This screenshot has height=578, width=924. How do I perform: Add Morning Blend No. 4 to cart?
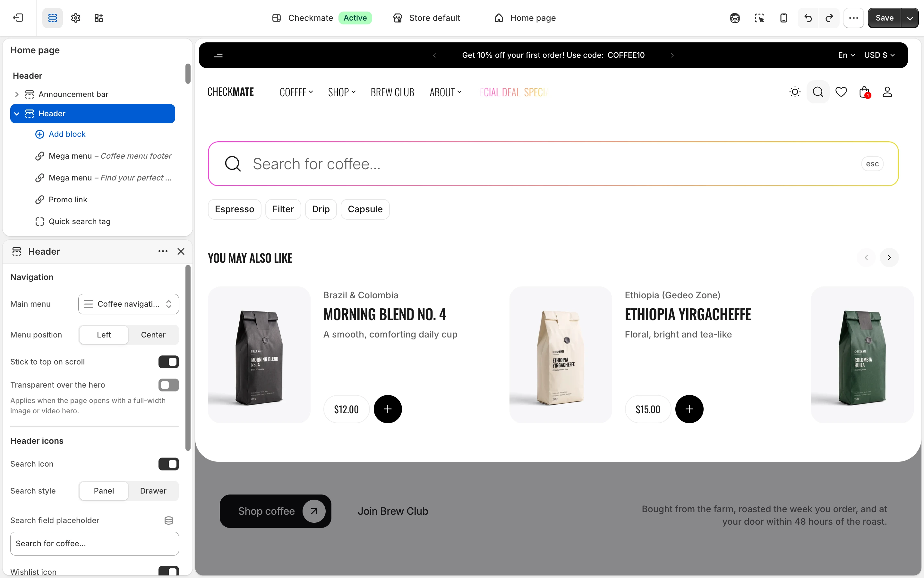click(388, 409)
